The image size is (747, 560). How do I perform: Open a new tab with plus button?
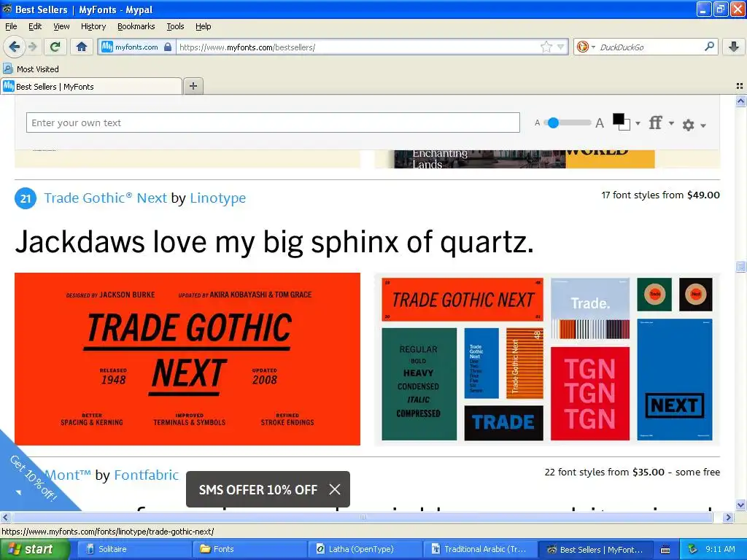[x=193, y=86]
